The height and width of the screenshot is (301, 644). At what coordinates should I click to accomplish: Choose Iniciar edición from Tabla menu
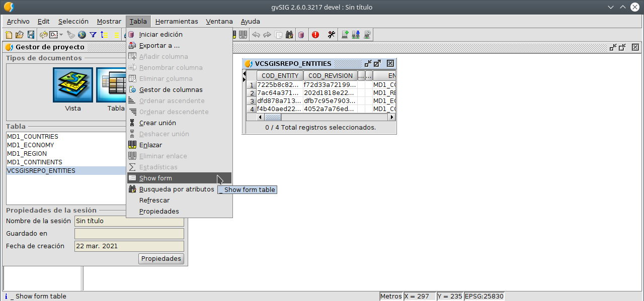pos(179,35)
